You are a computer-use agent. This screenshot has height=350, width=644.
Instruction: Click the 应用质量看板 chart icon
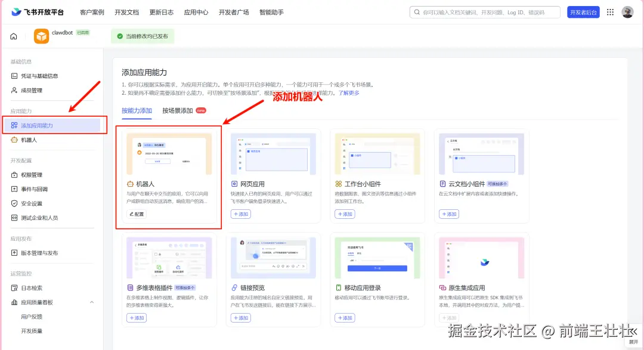[14, 302]
